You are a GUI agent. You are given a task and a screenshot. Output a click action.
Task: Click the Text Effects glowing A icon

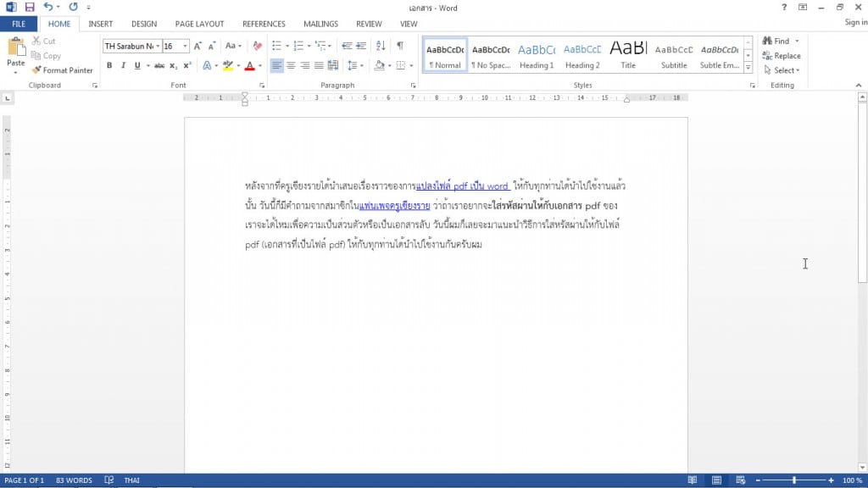click(207, 65)
